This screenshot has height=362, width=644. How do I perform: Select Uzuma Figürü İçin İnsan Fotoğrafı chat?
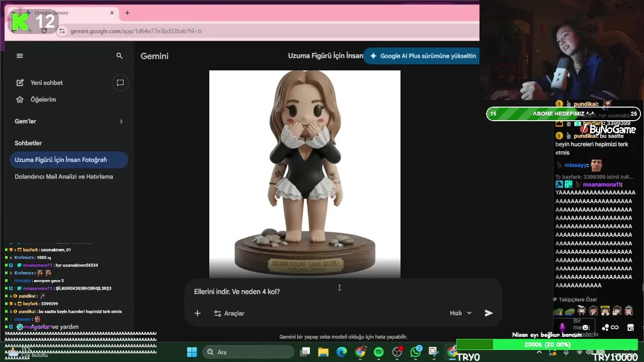click(69, 160)
